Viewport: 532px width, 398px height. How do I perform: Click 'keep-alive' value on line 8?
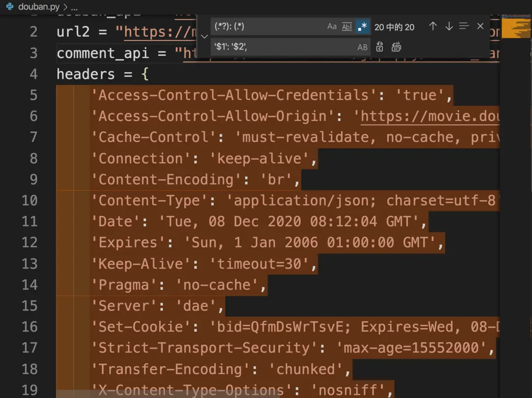[259, 159]
